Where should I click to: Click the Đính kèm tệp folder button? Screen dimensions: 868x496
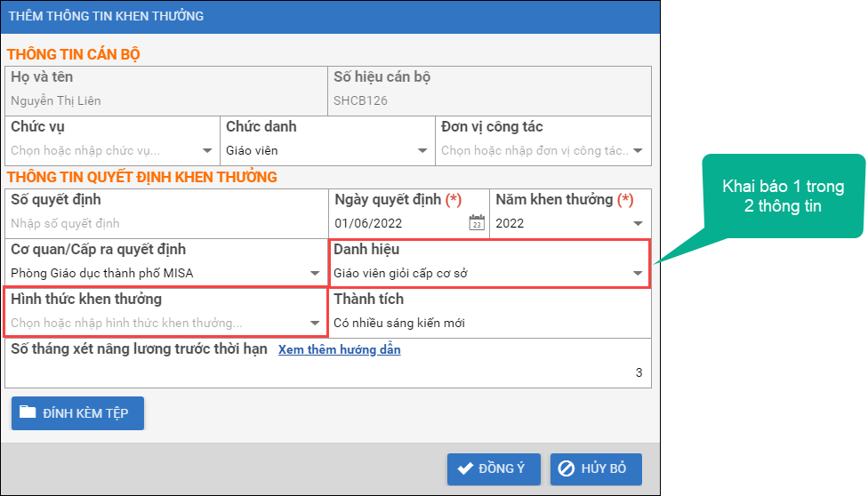point(77,413)
